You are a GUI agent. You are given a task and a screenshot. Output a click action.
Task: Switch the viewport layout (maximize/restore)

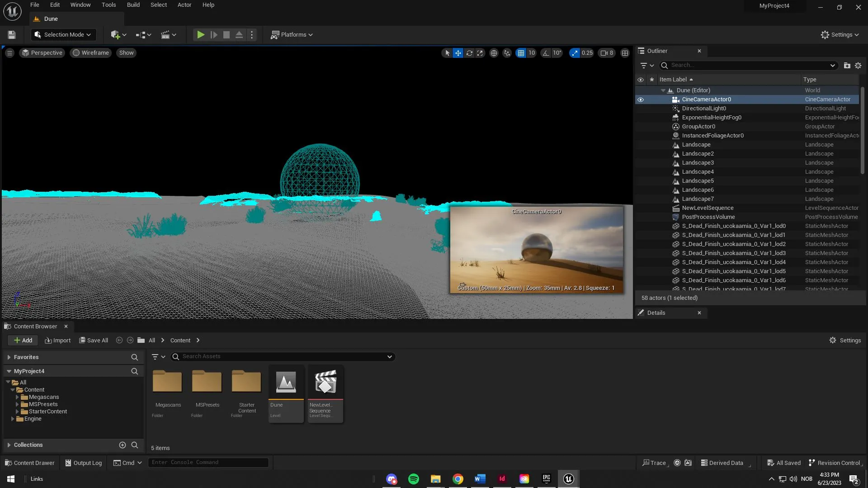point(625,53)
